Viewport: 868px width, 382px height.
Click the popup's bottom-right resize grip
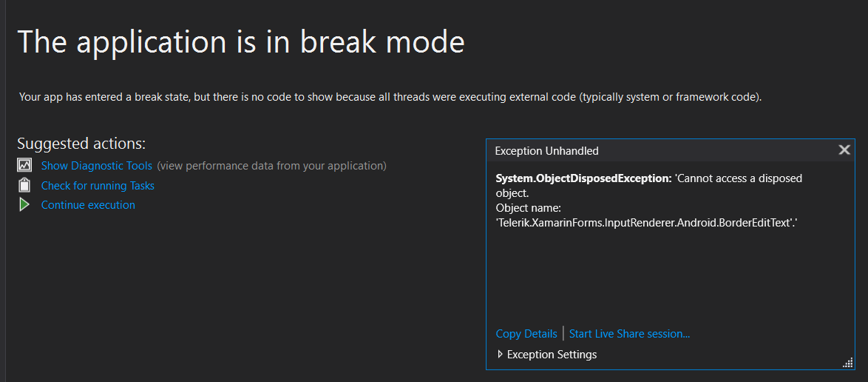point(848,363)
